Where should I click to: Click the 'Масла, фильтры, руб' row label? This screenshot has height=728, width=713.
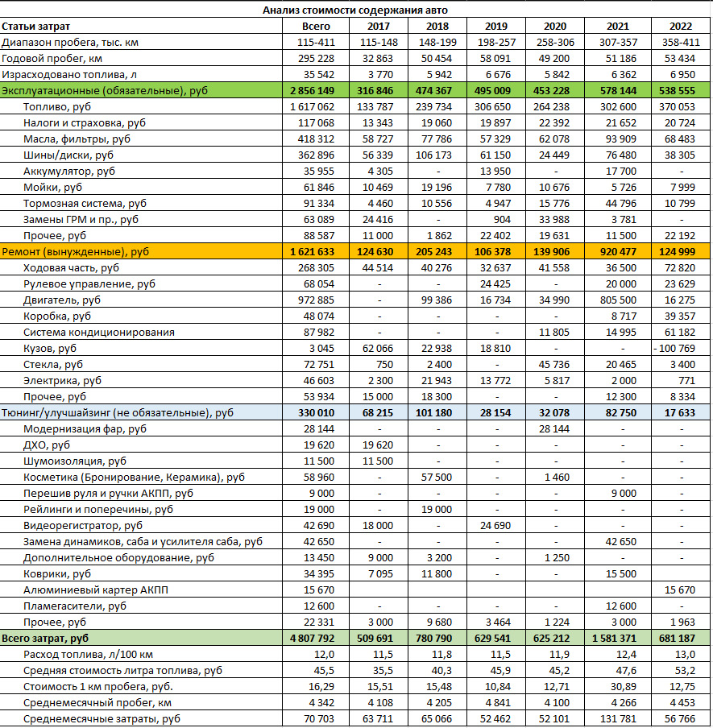coord(77,139)
